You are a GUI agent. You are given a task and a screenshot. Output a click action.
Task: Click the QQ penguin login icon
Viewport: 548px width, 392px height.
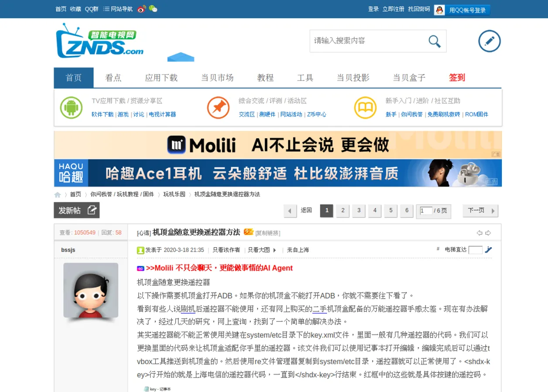439,10
